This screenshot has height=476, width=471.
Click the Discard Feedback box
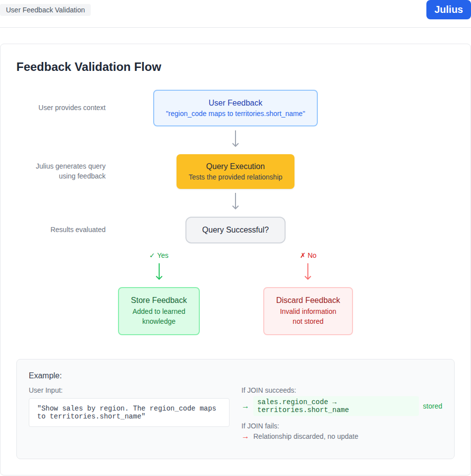[308, 311]
